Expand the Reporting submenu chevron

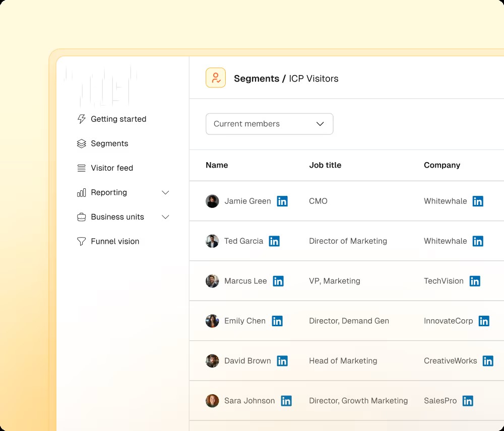click(165, 193)
